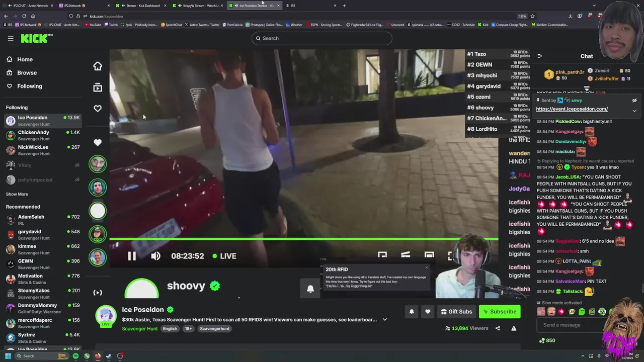Select the 18+ tag
The width and height of the screenshot is (644, 362).
(x=188, y=329)
